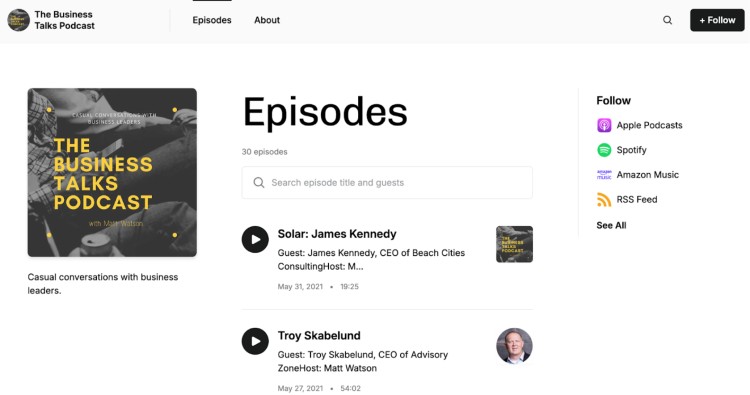Click the Solar episode cover thumbnail
This screenshot has width=750, height=395.
pos(514,244)
